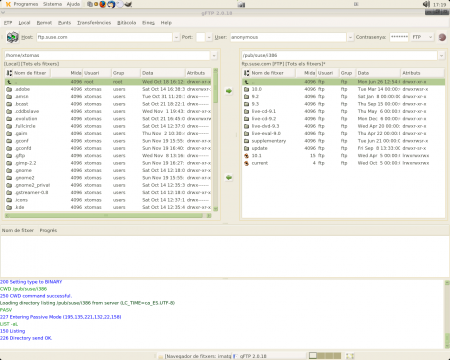Switch to Navegador de fitxers taskbar window

click(x=194, y=356)
